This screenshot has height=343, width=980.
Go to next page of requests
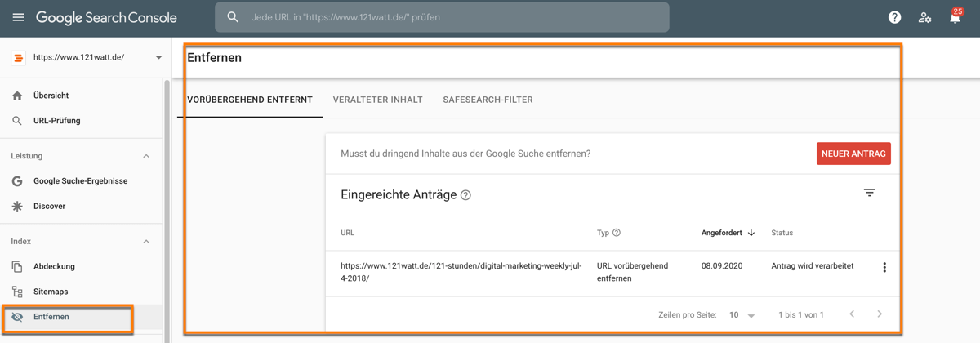point(880,314)
